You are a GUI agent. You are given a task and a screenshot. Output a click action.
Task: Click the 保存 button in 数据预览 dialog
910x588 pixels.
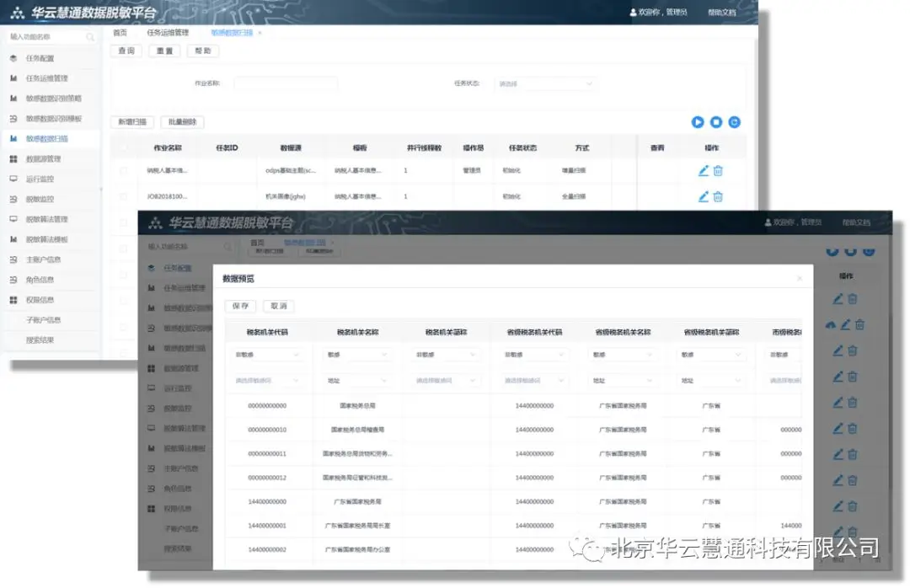pyautogui.click(x=241, y=306)
